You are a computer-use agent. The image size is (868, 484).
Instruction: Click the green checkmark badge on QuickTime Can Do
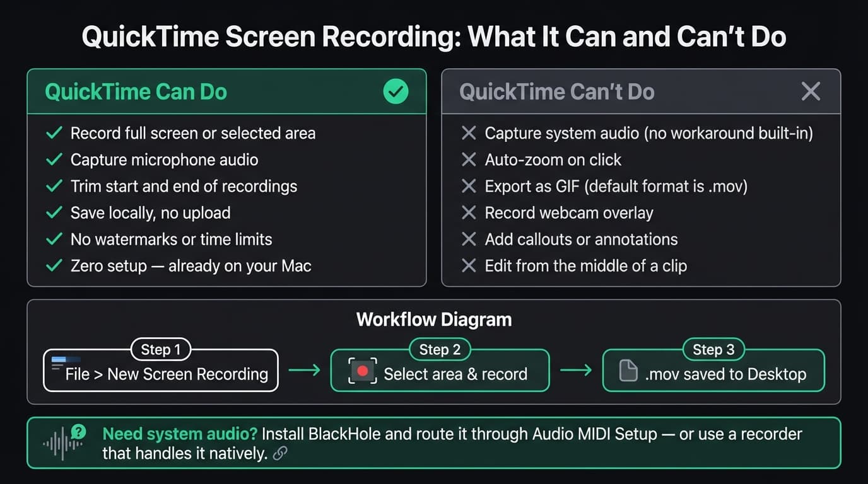(396, 91)
